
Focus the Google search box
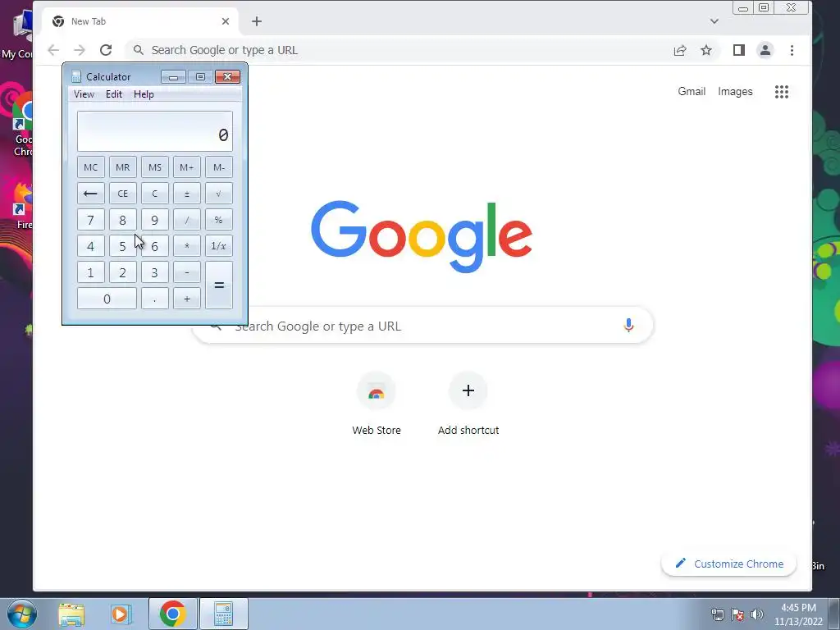pos(423,325)
